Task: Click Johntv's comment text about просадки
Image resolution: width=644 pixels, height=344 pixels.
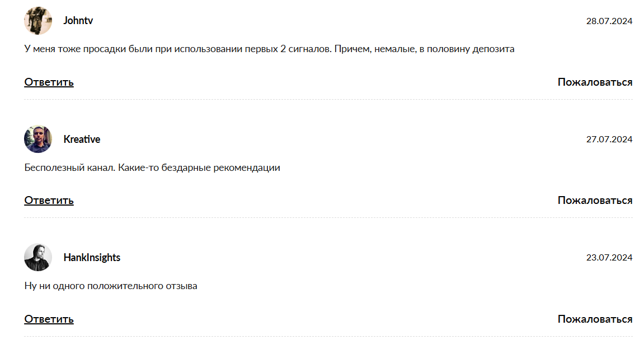Action: tap(269, 49)
